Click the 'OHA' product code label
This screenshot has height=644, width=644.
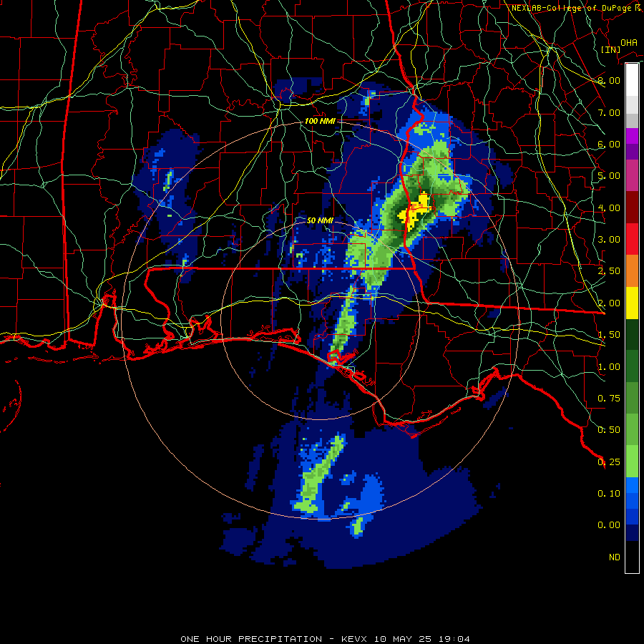coord(629,43)
